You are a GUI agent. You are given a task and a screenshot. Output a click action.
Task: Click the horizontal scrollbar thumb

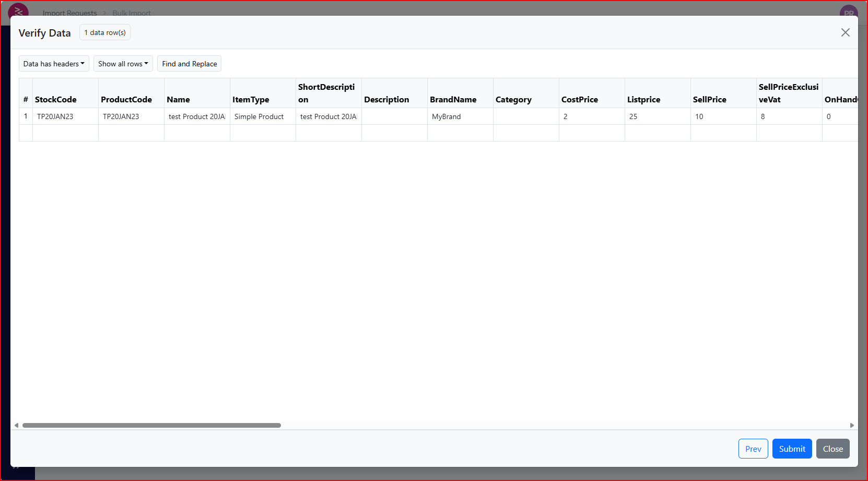pos(151,425)
